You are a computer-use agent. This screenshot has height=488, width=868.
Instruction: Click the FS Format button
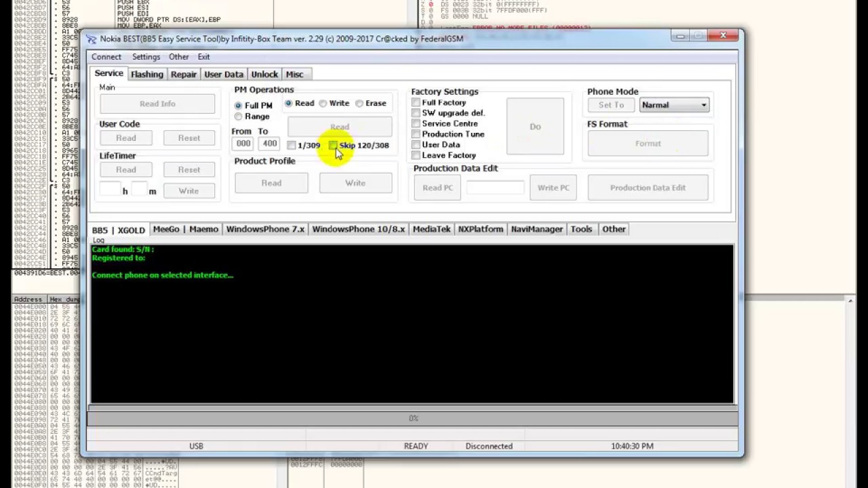648,144
